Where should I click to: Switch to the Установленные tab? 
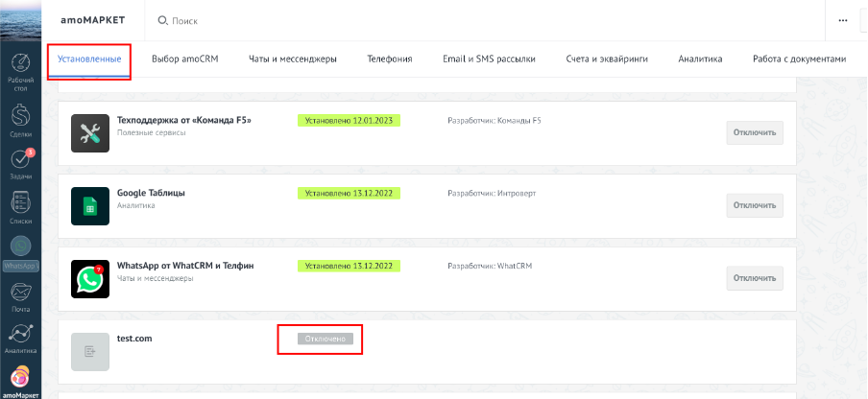(x=89, y=59)
